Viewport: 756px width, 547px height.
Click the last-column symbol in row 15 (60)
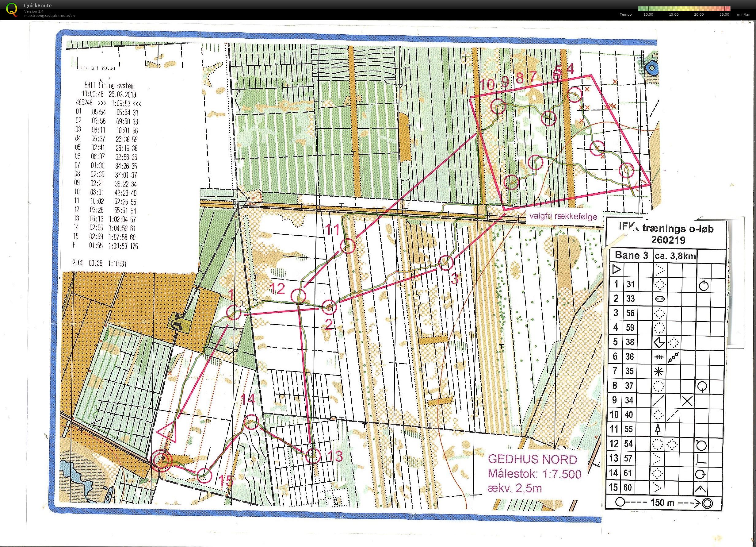click(701, 489)
